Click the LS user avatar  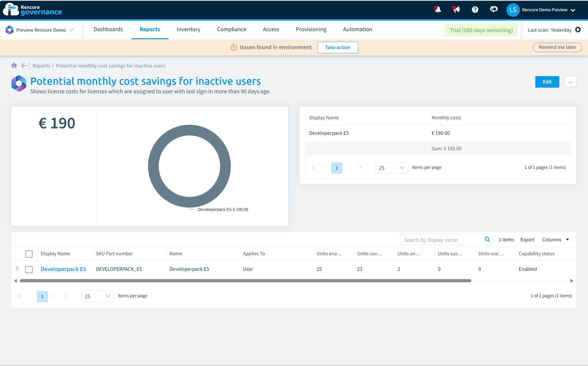point(513,10)
